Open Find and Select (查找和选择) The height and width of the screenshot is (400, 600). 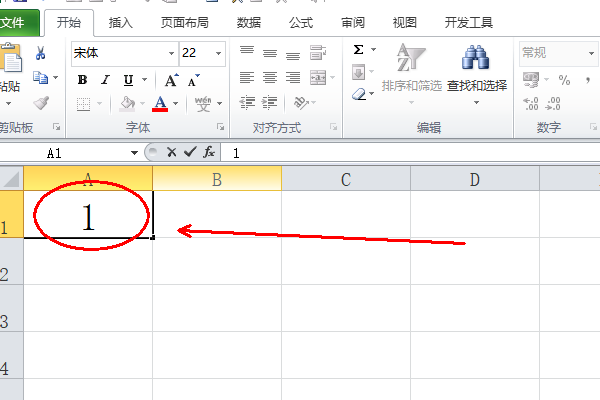pyautogui.click(x=477, y=73)
